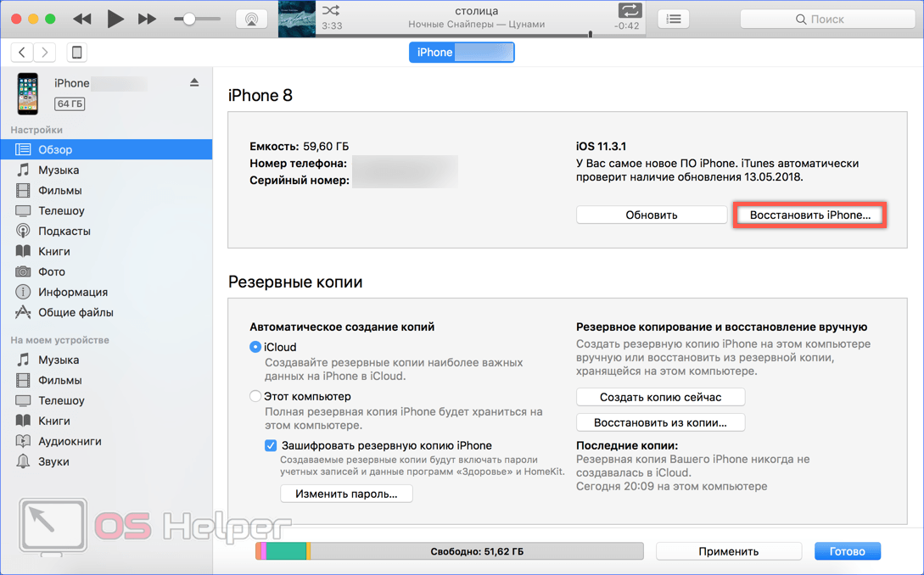Eject the iPhone using the eject icon
This screenshot has height=575, width=924.
[194, 82]
